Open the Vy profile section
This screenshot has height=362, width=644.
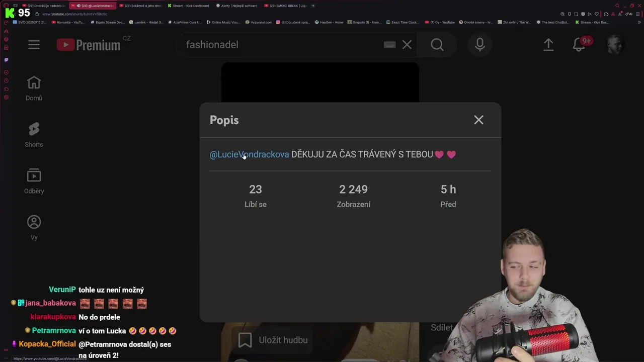[34, 228]
